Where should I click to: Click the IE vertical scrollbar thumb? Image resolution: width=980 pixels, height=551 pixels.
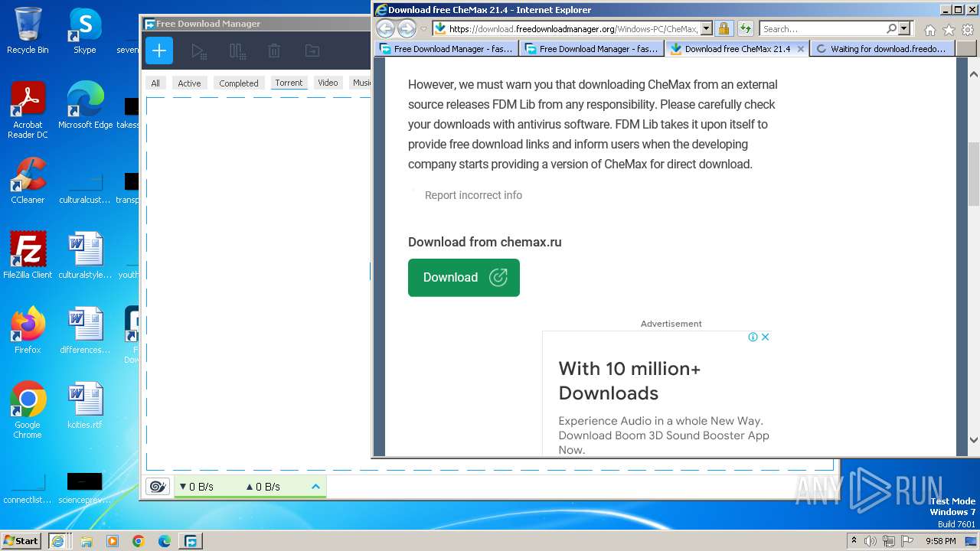coord(974,174)
